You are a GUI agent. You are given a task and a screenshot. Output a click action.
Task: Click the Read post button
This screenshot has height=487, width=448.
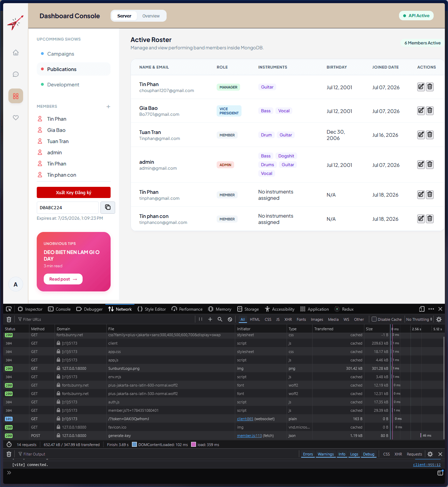click(63, 279)
